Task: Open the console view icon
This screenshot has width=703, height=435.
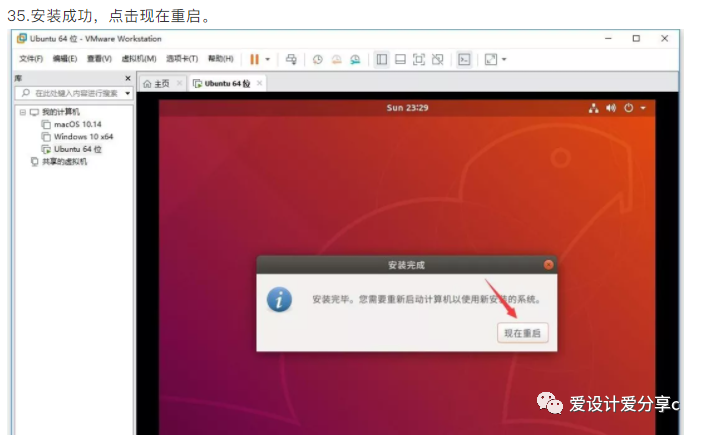Action: click(x=464, y=59)
